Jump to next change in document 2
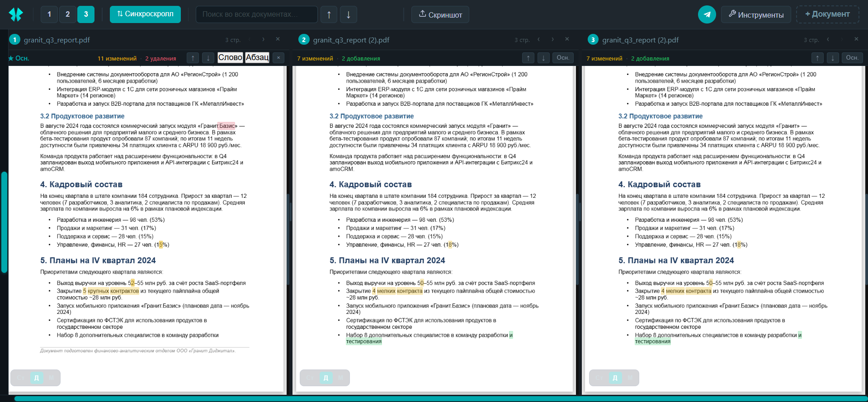 coord(543,58)
